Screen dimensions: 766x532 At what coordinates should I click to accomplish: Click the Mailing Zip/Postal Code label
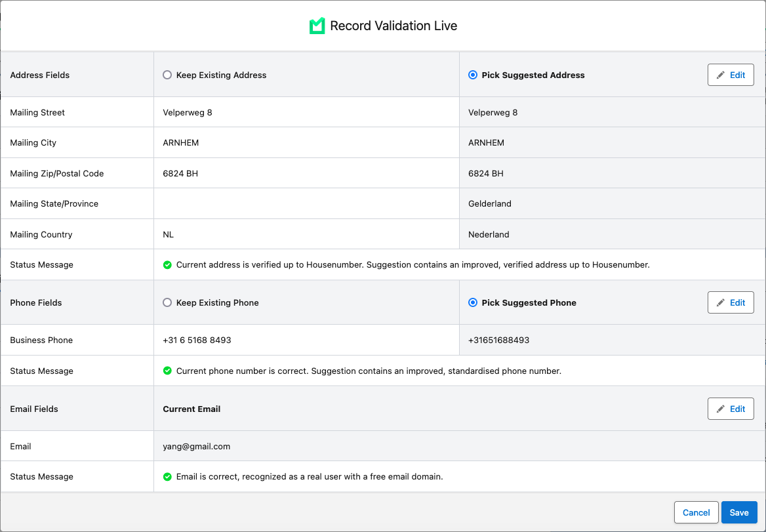click(x=56, y=173)
